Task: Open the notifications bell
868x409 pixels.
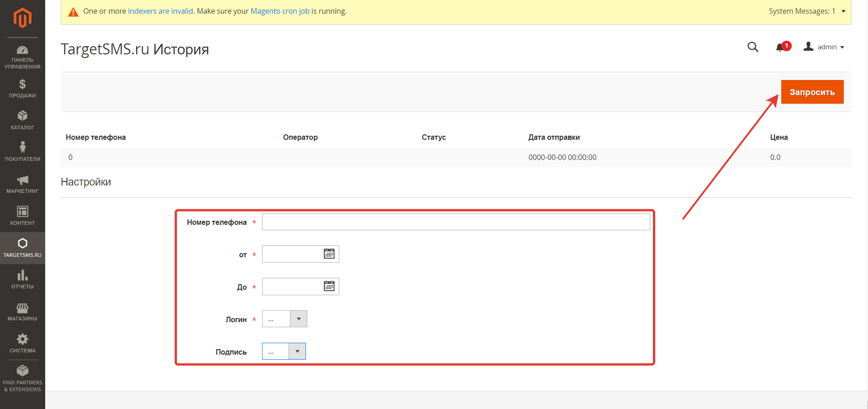Action: 783,47
